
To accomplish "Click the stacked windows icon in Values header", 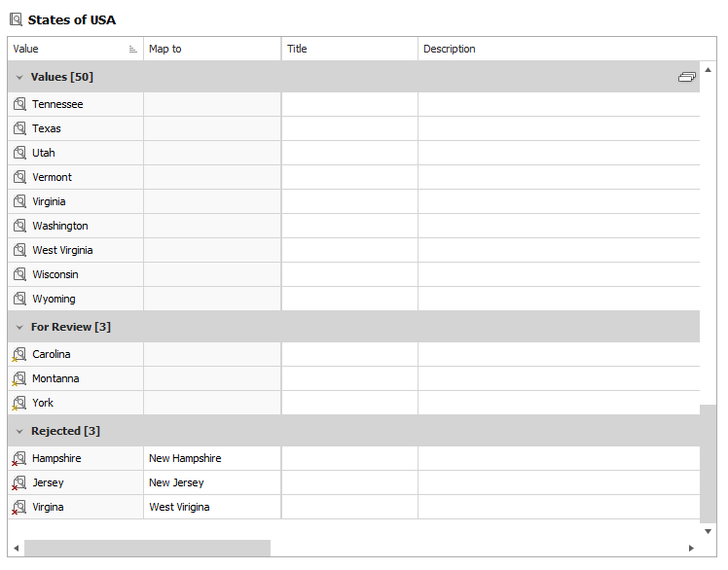I will tap(687, 77).
